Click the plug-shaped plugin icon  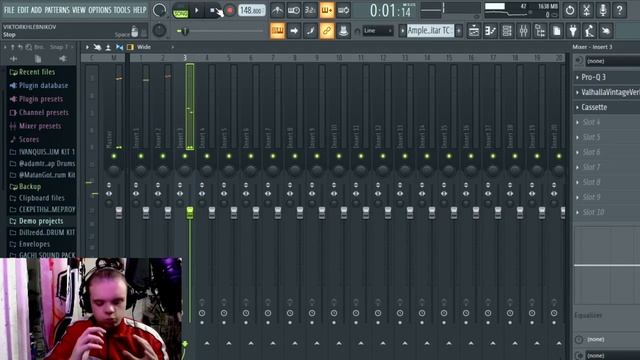coord(573,31)
